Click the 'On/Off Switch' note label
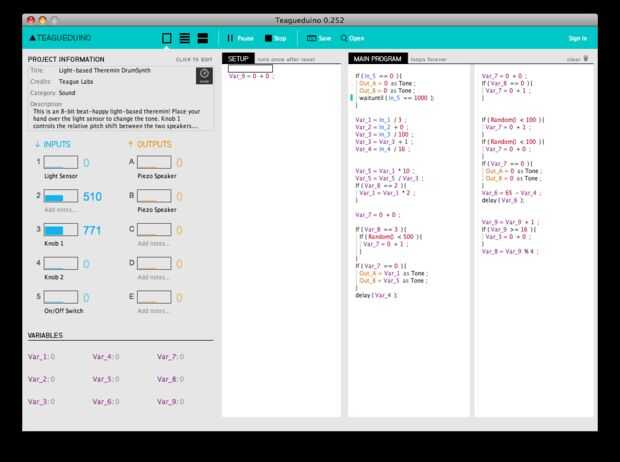The height and width of the screenshot is (462, 620). click(x=64, y=311)
